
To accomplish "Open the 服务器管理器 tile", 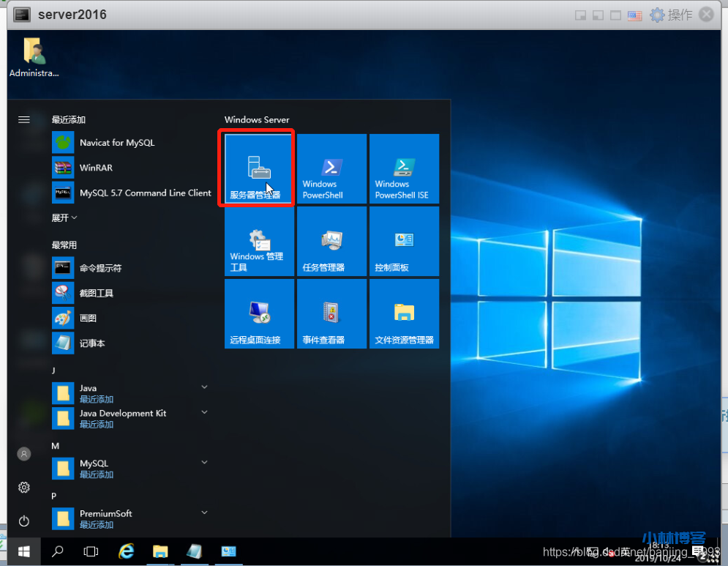I will (258, 168).
